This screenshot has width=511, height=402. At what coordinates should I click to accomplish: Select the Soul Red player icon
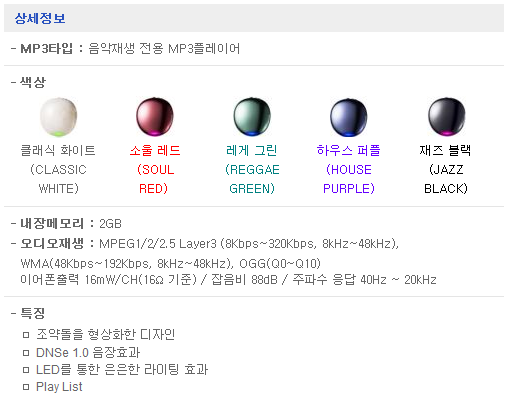tap(155, 116)
